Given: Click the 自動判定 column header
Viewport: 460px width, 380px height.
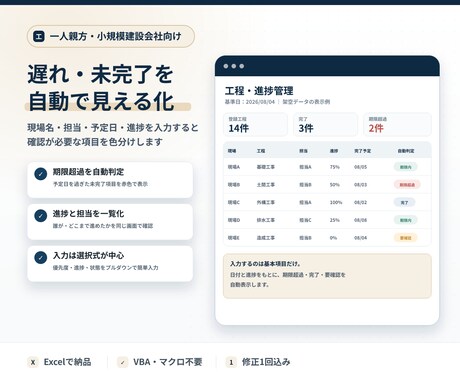Looking at the screenshot, I should point(406,151).
